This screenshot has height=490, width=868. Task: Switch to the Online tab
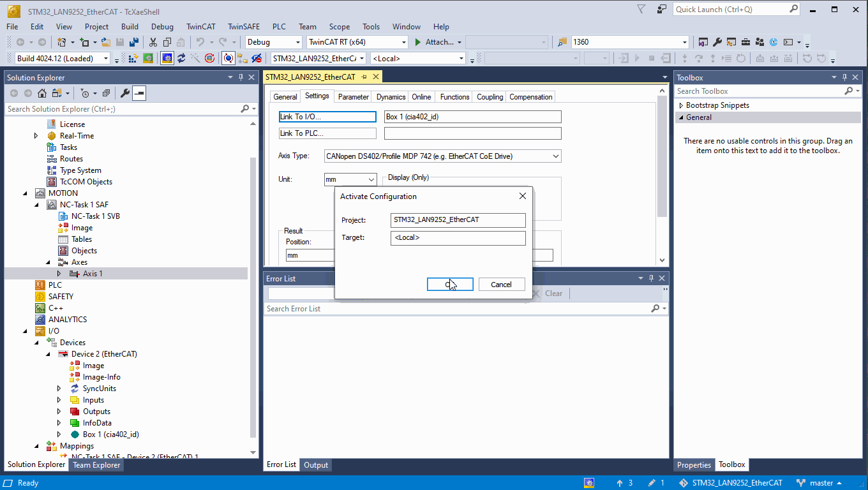point(421,97)
